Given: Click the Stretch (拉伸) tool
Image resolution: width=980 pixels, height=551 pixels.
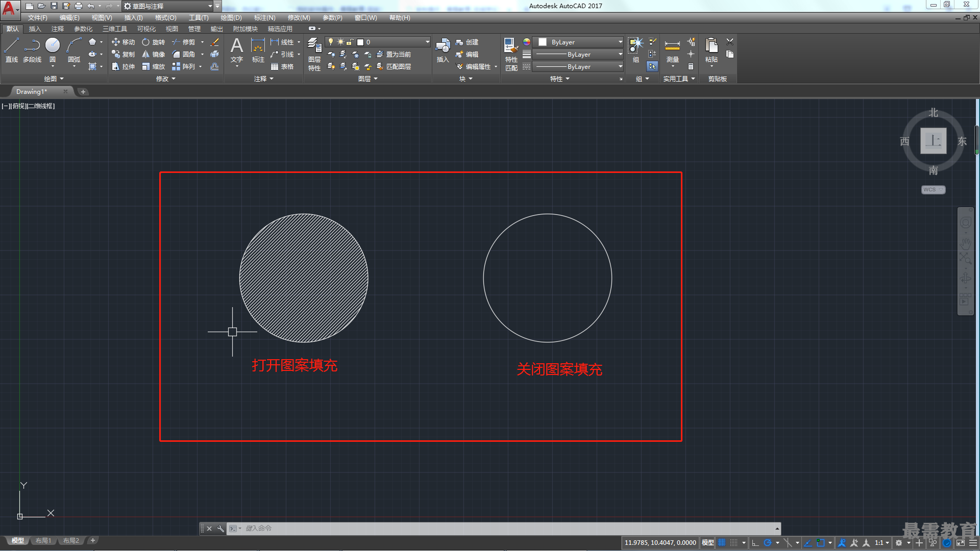Looking at the screenshot, I should (123, 66).
